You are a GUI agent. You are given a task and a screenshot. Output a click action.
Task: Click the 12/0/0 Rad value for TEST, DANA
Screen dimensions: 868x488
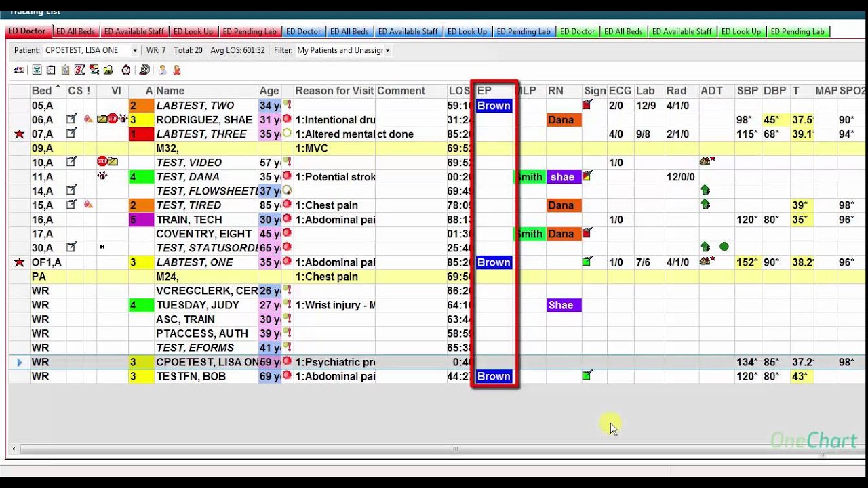pyautogui.click(x=680, y=176)
